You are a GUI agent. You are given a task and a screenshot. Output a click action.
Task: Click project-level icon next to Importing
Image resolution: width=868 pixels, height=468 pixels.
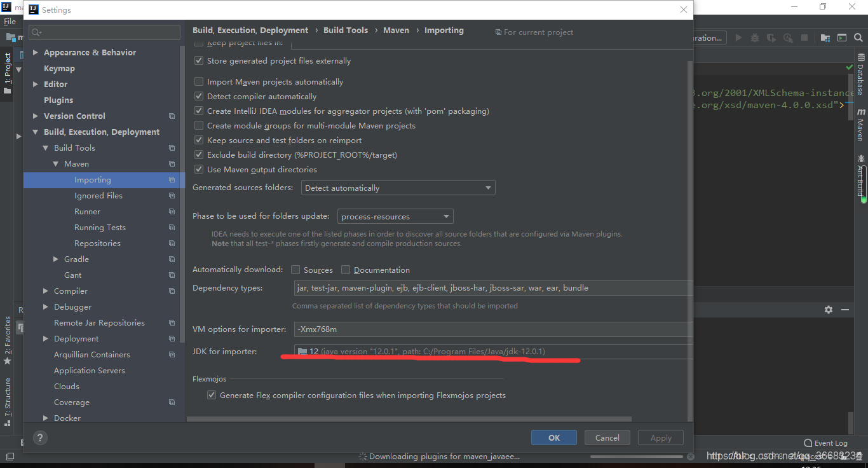(172, 180)
